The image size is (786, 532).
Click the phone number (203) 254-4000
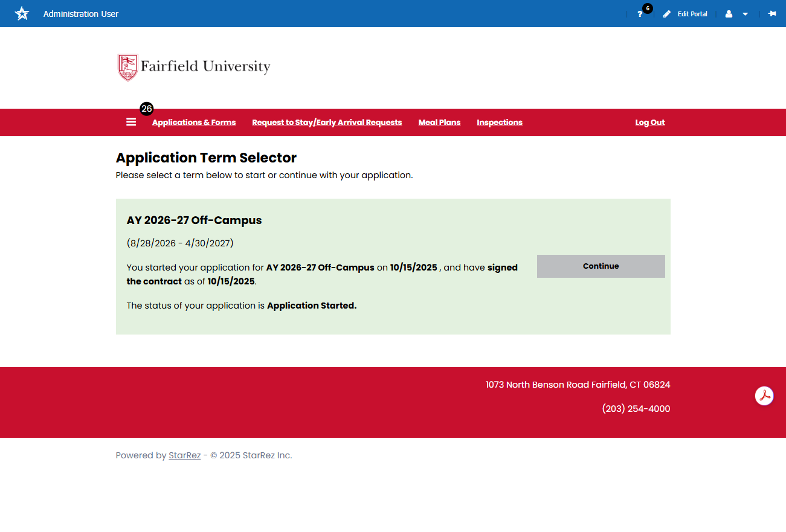(636, 409)
